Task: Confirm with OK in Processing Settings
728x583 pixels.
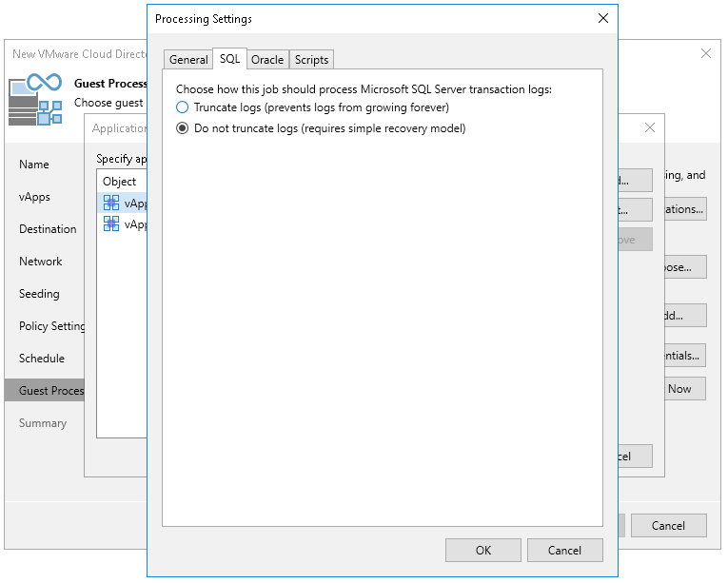Action: 482,550
